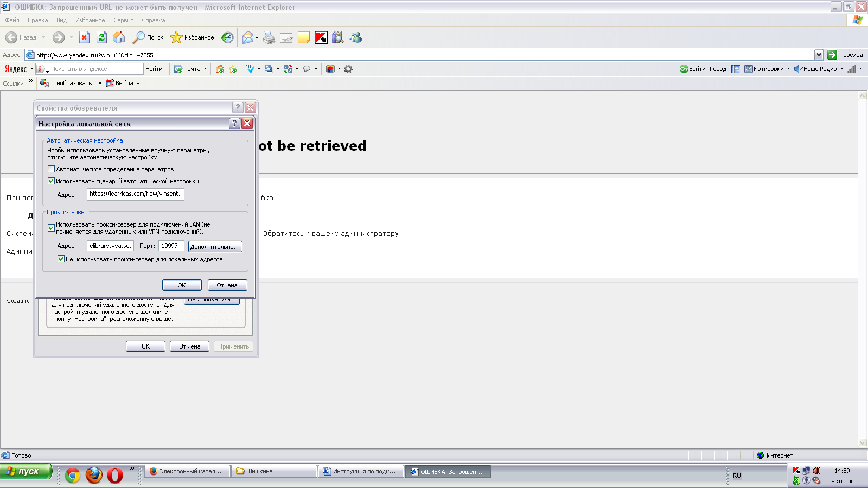Click the Дополнительно... proxy button
The height and width of the screenshot is (488, 868).
[215, 246]
